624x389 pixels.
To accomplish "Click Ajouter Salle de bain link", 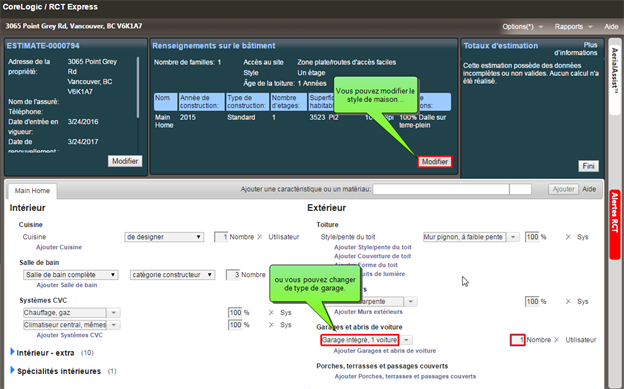I will (67, 285).
